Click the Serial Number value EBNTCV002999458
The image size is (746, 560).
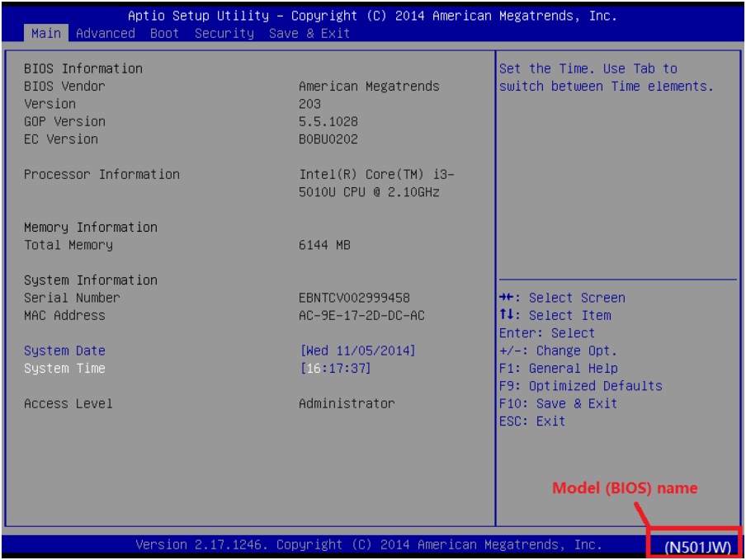tap(354, 298)
